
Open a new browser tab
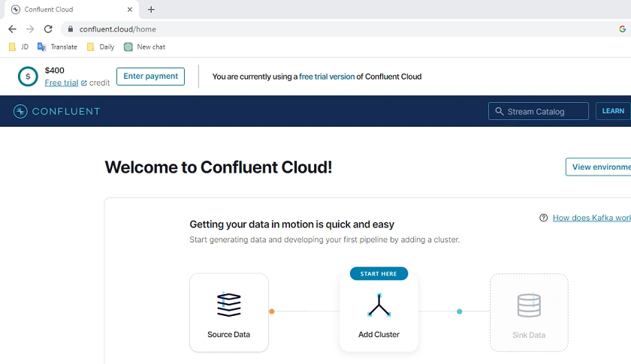point(151,9)
